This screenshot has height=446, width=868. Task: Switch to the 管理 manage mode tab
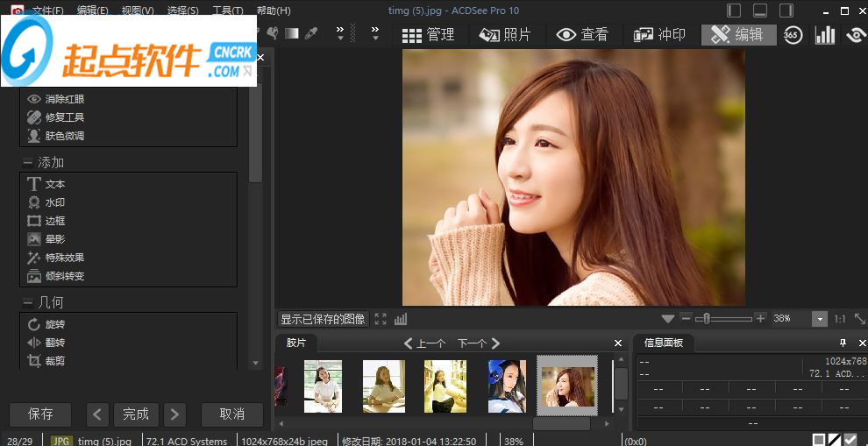(429, 35)
